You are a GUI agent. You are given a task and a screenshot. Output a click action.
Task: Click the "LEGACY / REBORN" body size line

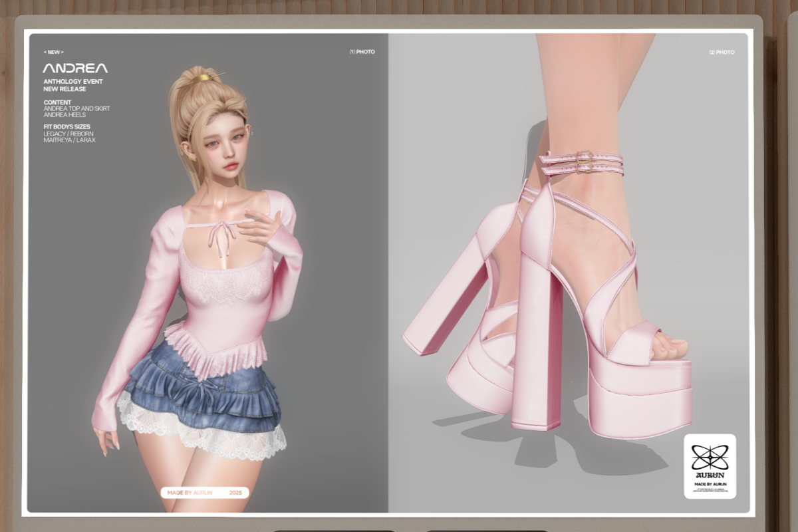pyautogui.click(x=70, y=134)
